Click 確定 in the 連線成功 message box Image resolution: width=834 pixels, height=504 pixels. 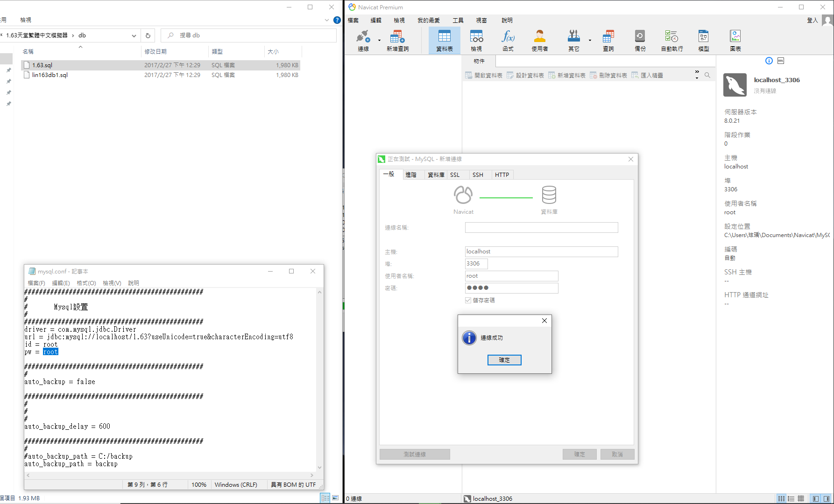coord(504,360)
